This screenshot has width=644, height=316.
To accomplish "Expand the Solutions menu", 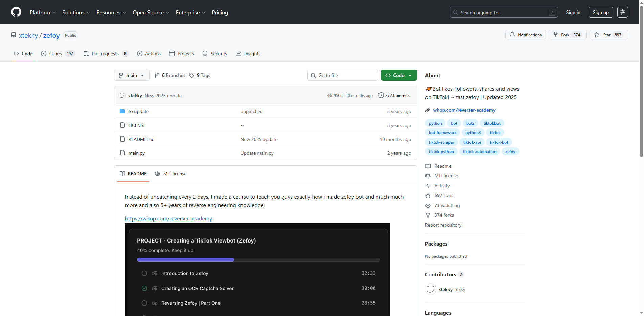I will pyautogui.click(x=76, y=12).
